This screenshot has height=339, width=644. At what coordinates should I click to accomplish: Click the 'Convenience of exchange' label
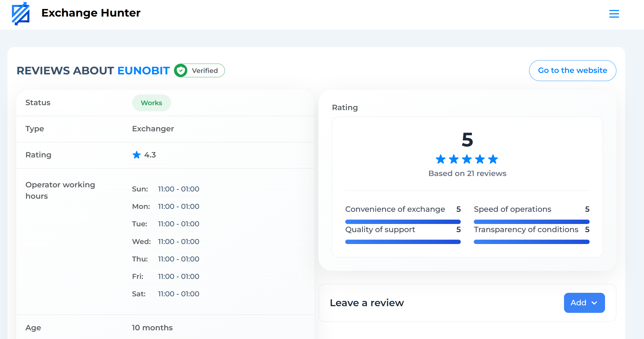[395, 209]
